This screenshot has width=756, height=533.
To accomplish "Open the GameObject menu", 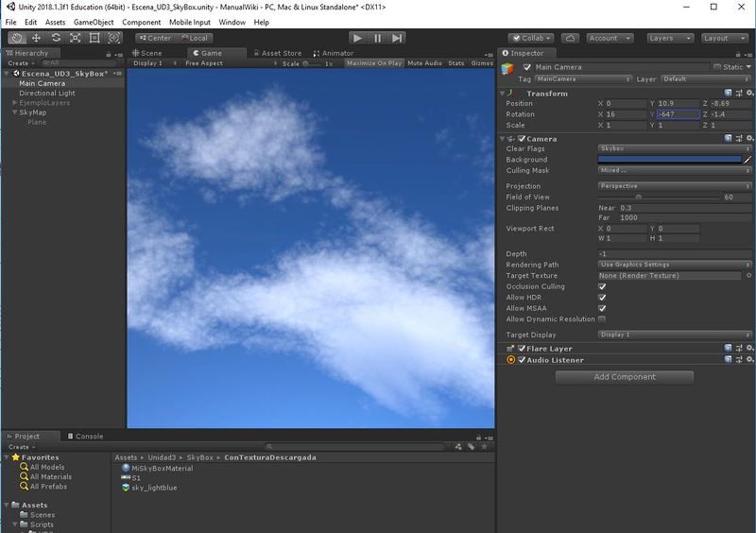I will click(x=94, y=22).
